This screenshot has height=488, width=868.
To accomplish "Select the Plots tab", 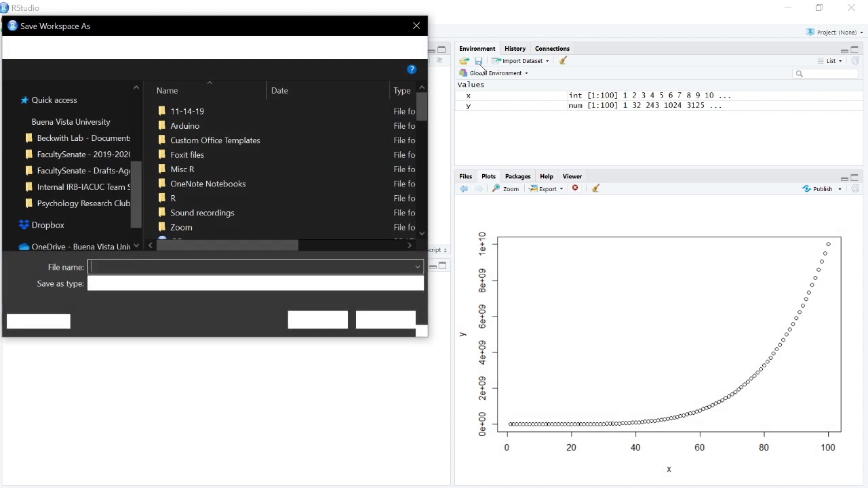I will coord(488,177).
